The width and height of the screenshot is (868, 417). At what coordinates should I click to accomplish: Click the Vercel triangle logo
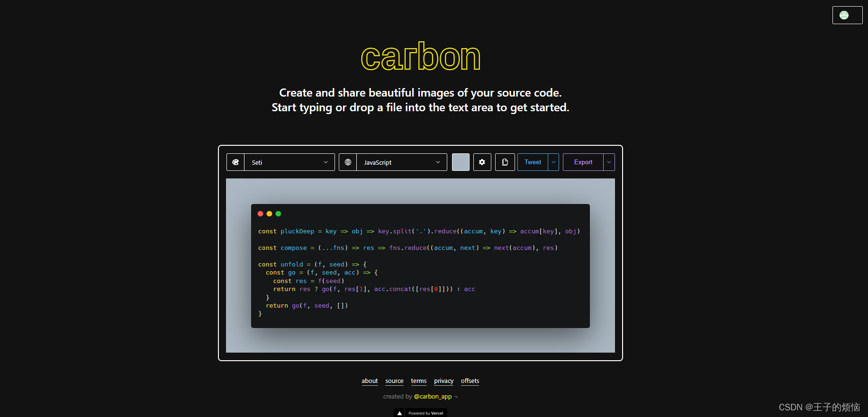[399, 413]
